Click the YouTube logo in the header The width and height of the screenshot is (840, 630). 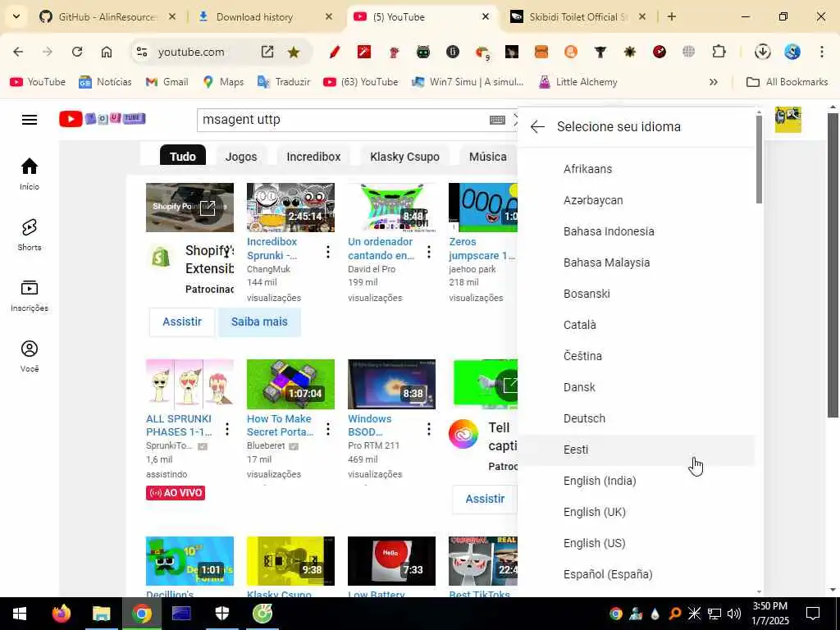click(103, 118)
